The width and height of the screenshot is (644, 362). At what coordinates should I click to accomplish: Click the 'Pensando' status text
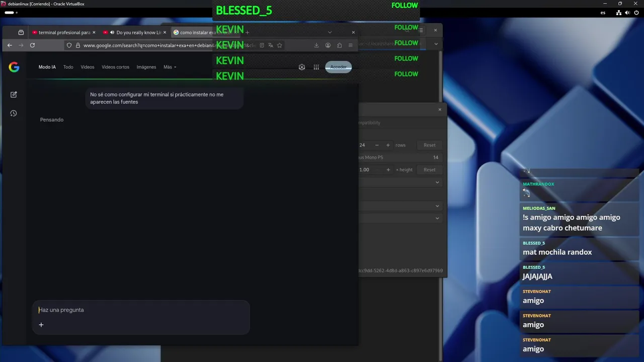[52, 120]
